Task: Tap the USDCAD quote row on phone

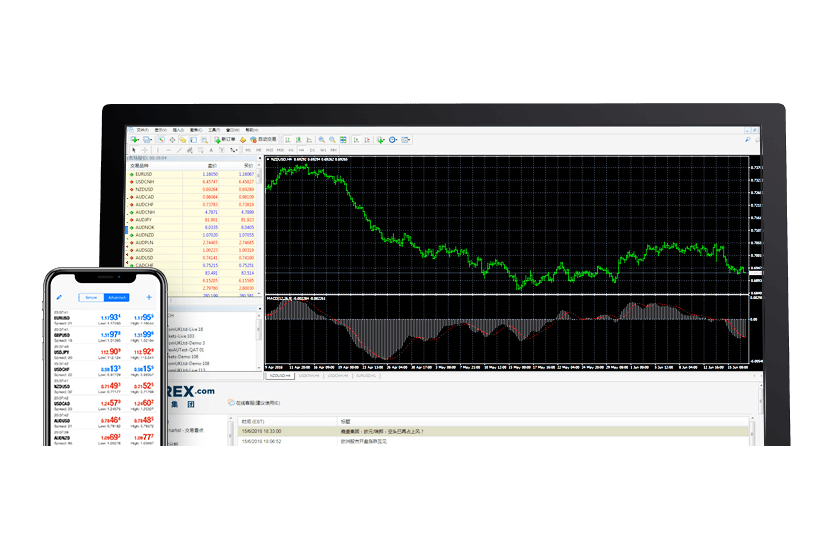Action: pyautogui.click(x=104, y=404)
